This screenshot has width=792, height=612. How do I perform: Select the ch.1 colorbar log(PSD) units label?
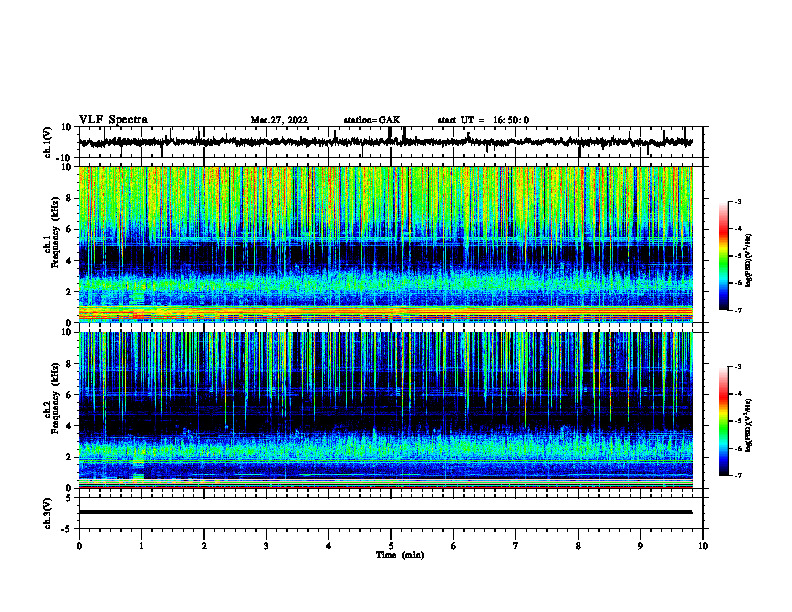click(x=749, y=261)
